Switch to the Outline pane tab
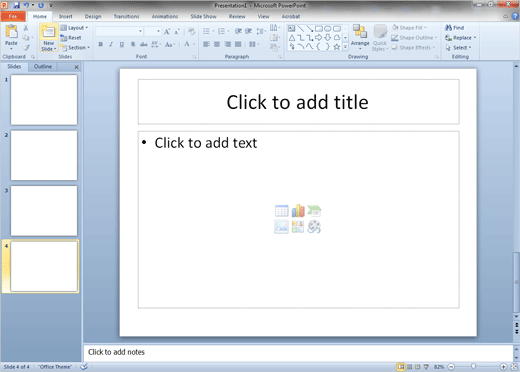Screen dimensions: 520x372 [x=43, y=67]
